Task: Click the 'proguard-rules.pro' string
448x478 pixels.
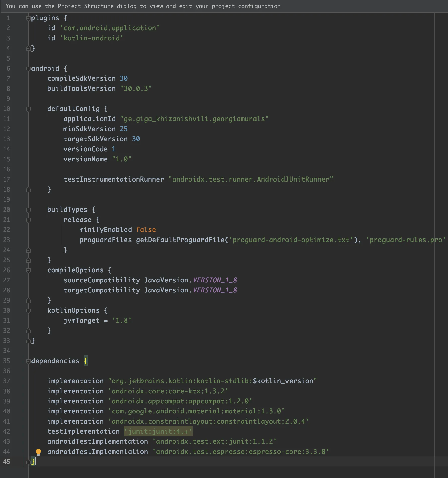Action: click(406, 240)
